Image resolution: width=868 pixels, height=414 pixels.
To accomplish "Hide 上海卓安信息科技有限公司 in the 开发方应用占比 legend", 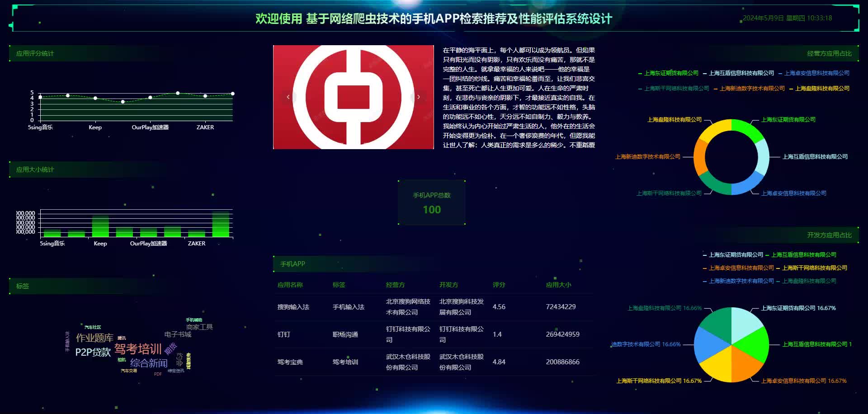I will pos(738,268).
